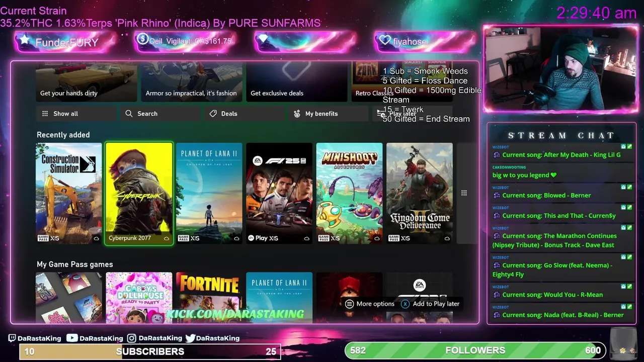Click the X Add to Play later icon
The height and width of the screenshot is (362, 644).
405,304
